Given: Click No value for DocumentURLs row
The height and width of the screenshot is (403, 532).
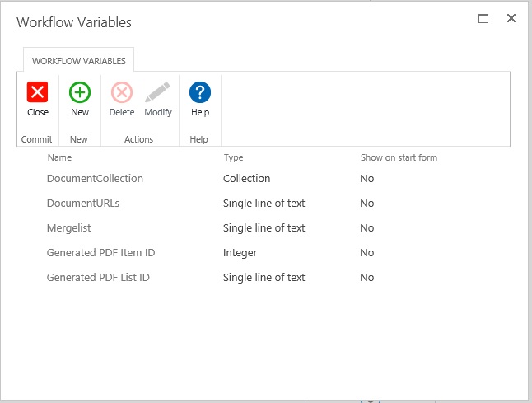Looking at the screenshot, I should tap(366, 204).
